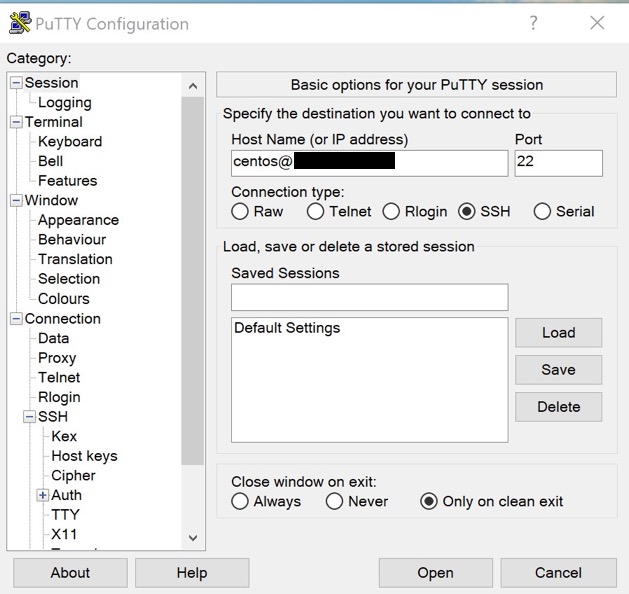The image size is (629, 594).
Task: Click Open to start the connection
Action: click(436, 573)
